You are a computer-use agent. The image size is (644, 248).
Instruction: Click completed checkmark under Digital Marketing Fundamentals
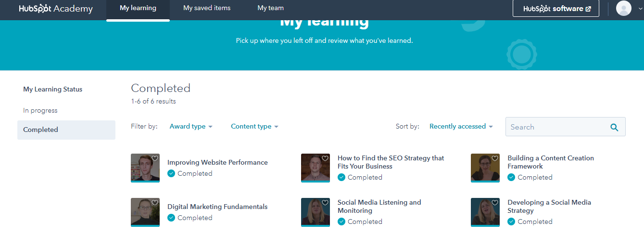tap(171, 218)
